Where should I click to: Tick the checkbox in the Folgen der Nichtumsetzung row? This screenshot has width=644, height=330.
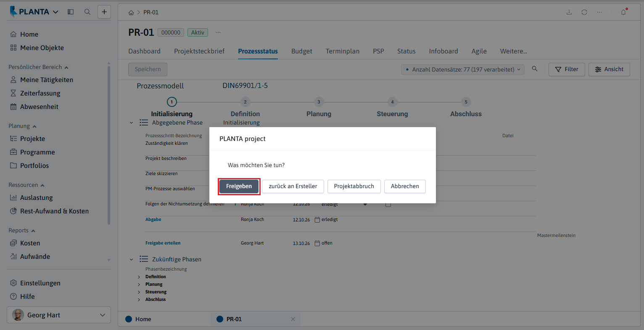coord(388,205)
